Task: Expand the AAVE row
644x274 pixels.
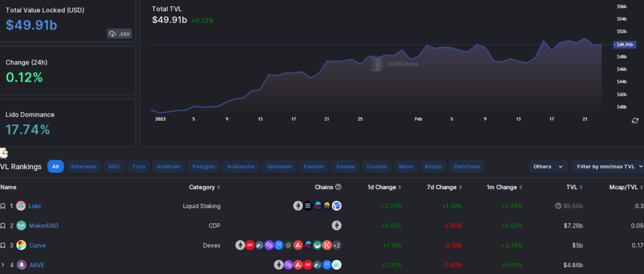Action: (x=3, y=265)
